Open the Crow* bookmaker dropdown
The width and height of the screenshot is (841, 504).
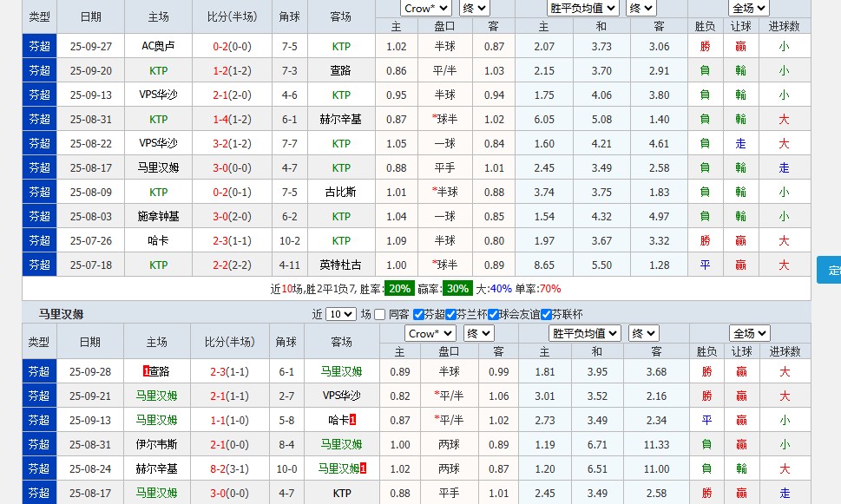[x=425, y=8]
